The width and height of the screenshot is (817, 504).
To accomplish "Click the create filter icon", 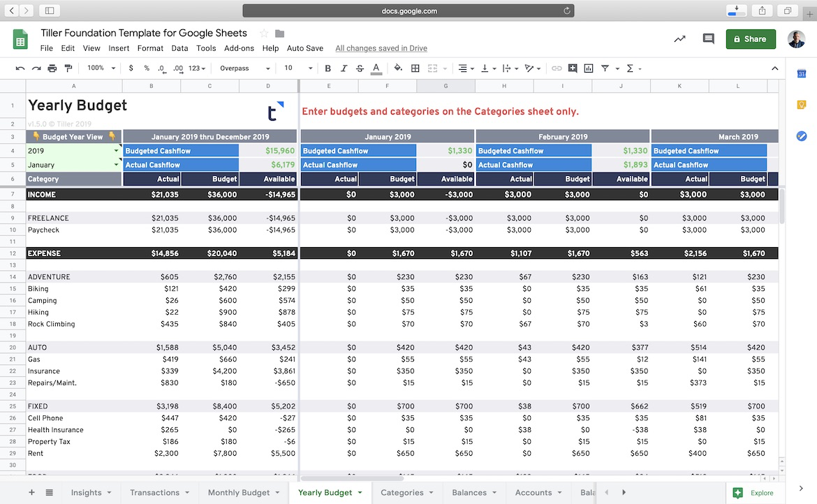I will pyautogui.click(x=605, y=68).
